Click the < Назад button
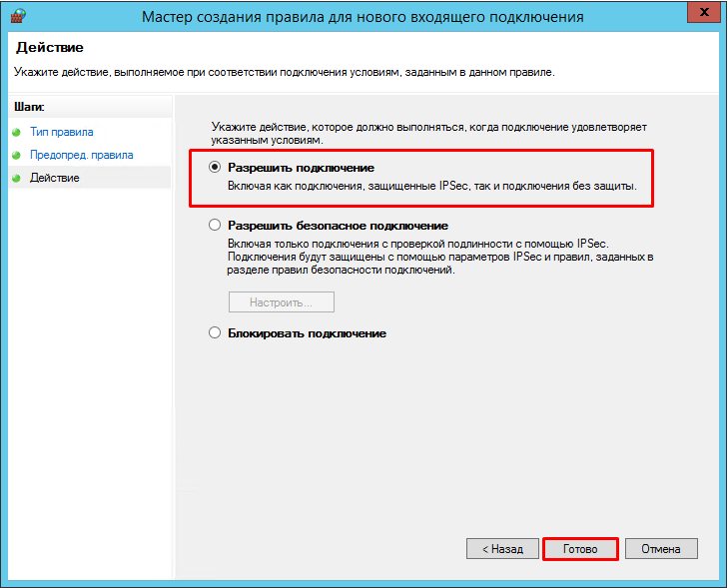This screenshot has height=588, width=728. click(503, 549)
